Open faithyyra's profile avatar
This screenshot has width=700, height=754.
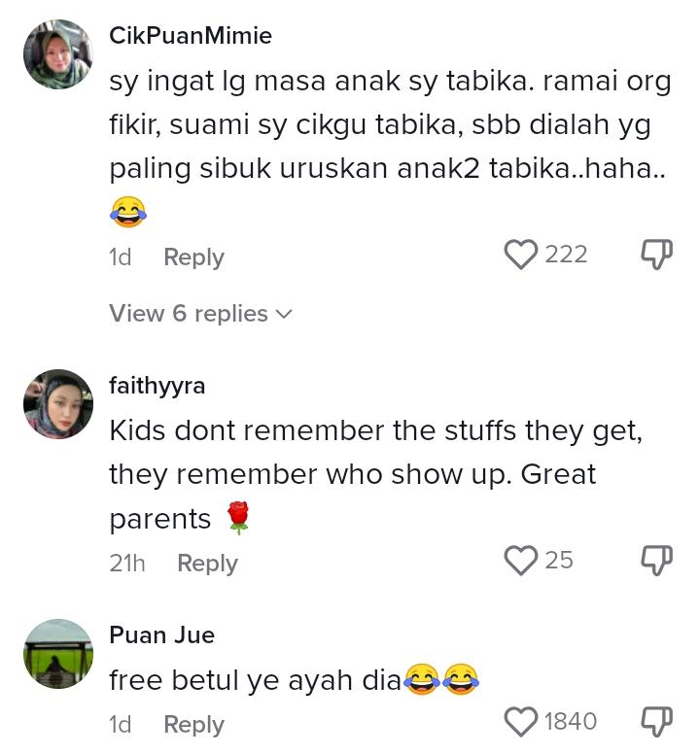(x=58, y=404)
